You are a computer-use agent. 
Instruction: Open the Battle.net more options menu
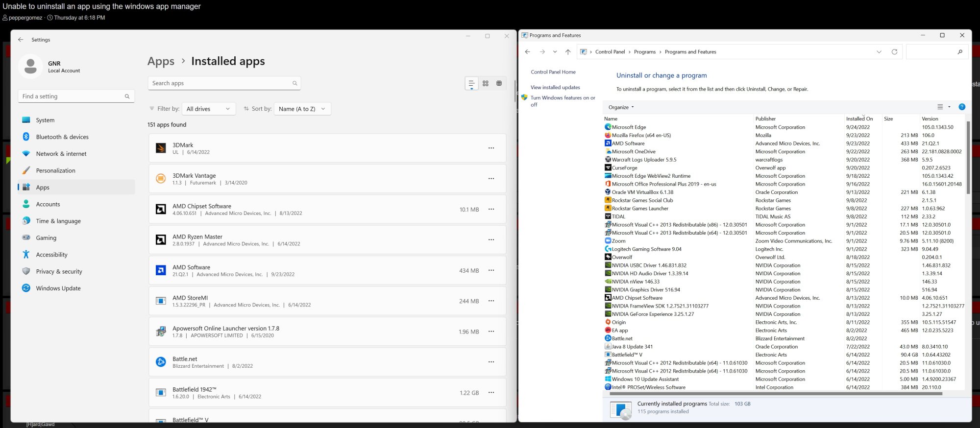click(491, 362)
